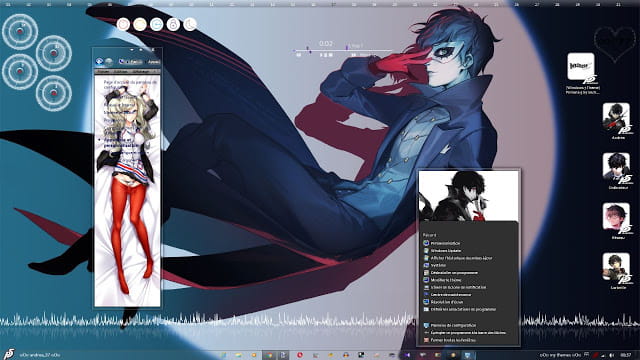Image resolution: width=640 pixels, height=360 pixels.
Task: Open the Windows 7 theme desktop shortcut
Action: click(582, 73)
